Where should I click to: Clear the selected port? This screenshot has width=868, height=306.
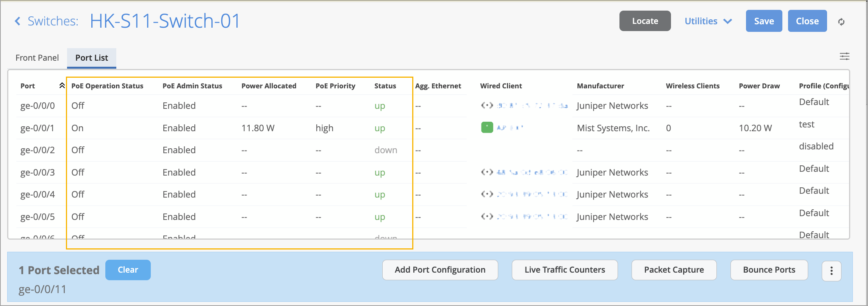coord(128,270)
